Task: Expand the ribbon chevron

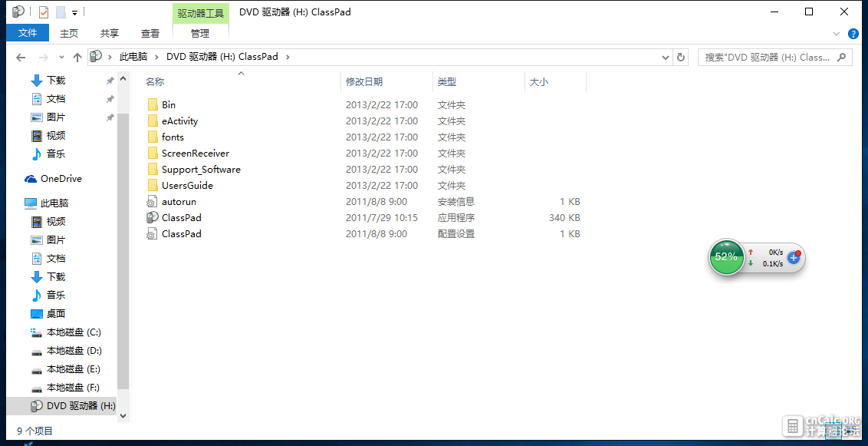Action: [x=837, y=34]
